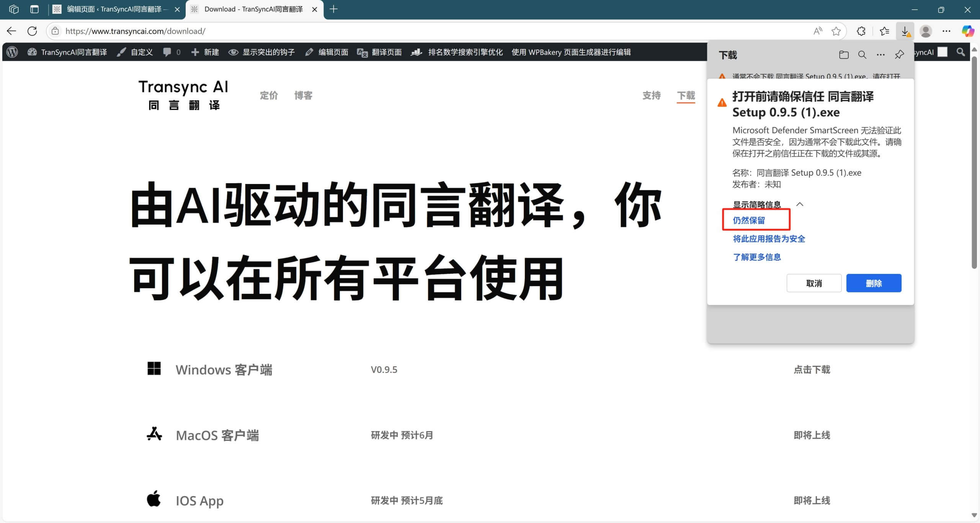Reload the current page
Image resolution: width=980 pixels, height=523 pixels.
[x=33, y=31]
